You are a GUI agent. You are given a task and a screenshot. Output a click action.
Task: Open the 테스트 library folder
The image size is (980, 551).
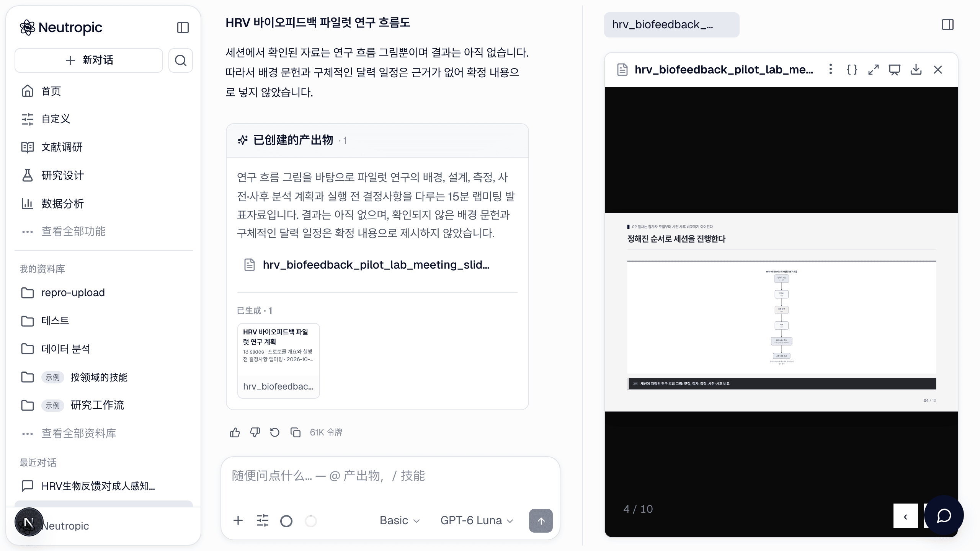103,321
